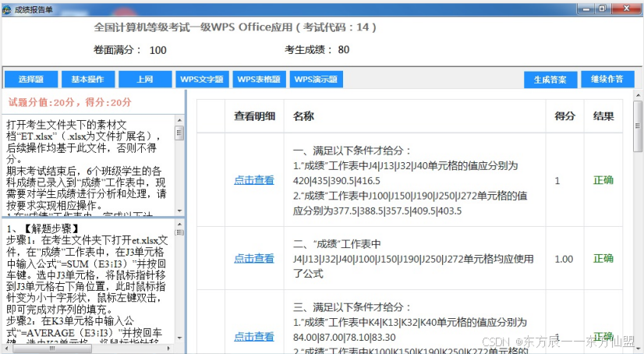Open 点击查看 link for item 三
Image resolution: width=644 pixels, height=354 pixels.
click(x=254, y=337)
